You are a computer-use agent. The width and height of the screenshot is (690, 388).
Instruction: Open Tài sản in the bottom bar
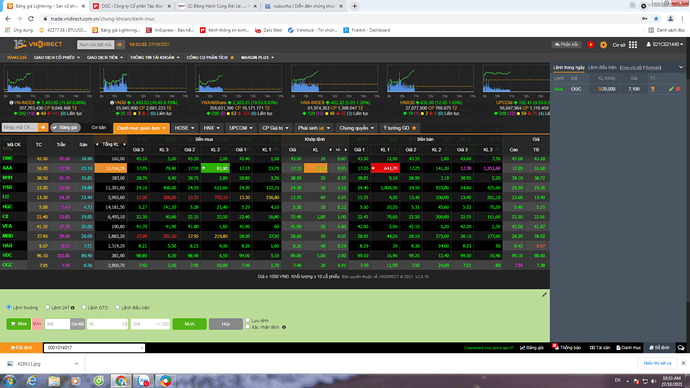coord(600,348)
